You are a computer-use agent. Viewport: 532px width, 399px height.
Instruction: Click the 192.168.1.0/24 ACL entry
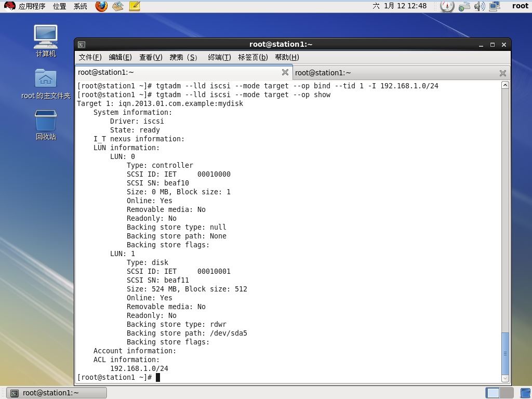(x=139, y=368)
